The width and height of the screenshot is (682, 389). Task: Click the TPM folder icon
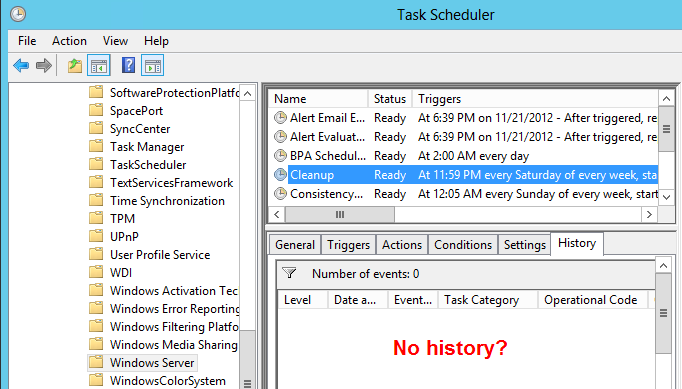(96, 218)
